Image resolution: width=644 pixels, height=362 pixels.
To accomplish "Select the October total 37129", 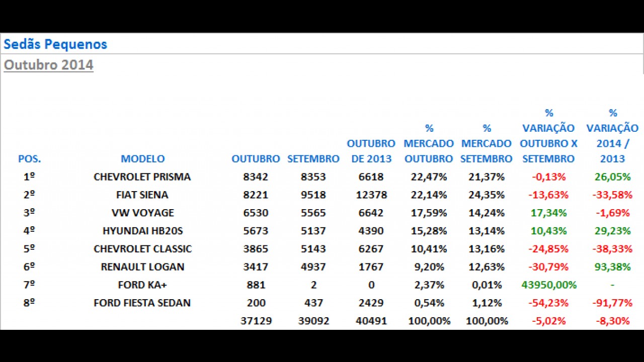I will 256,321.
